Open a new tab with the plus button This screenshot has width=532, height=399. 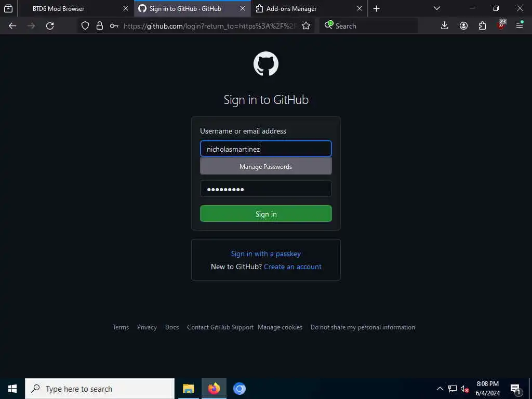click(x=377, y=9)
